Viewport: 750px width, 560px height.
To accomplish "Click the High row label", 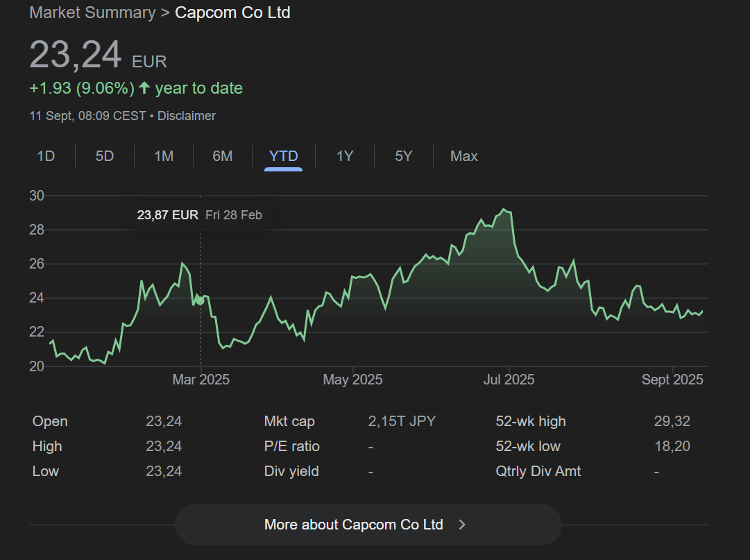I will pos(47,446).
